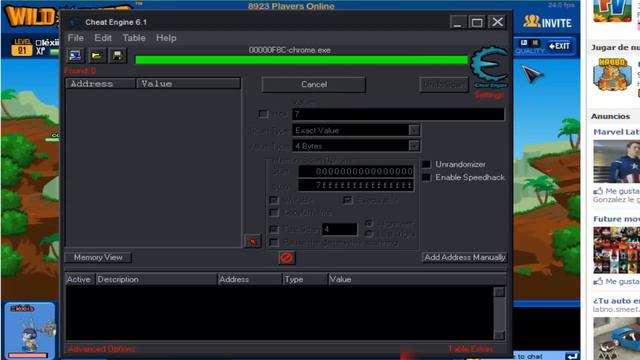
Task: Click the Undo Scan button
Action: (x=444, y=84)
